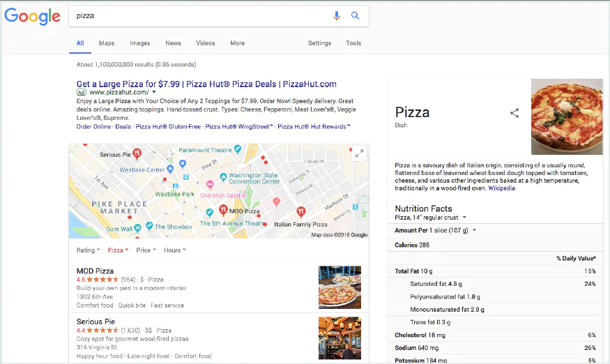This screenshot has height=364, width=610.
Task: Click the Google logo
Action: [x=32, y=16]
